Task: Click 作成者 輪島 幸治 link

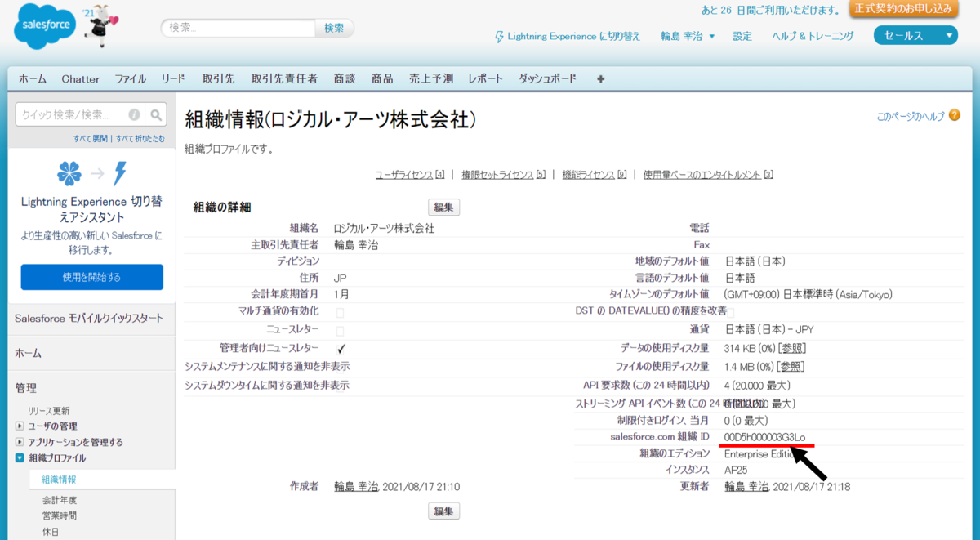Action: click(356, 486)
